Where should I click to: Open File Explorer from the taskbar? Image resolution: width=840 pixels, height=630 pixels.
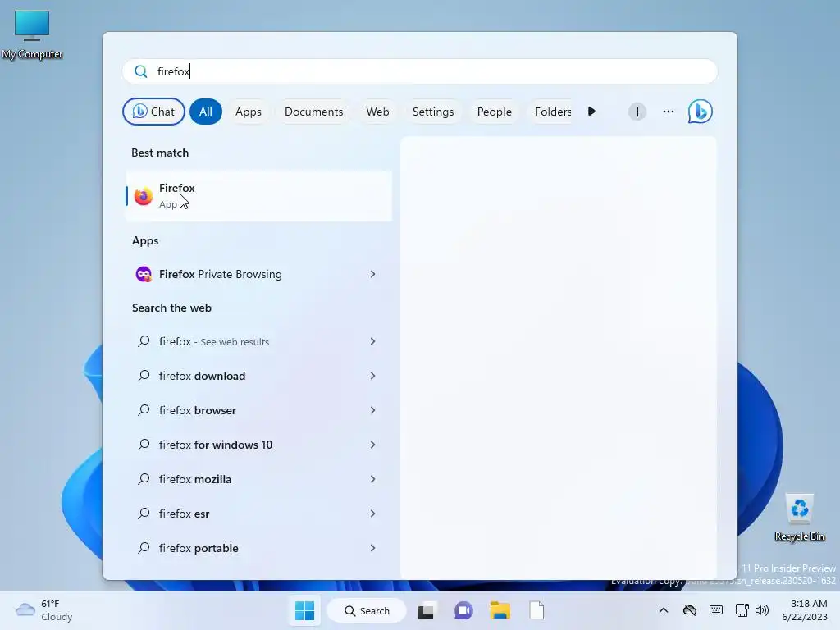click(500, 610)
